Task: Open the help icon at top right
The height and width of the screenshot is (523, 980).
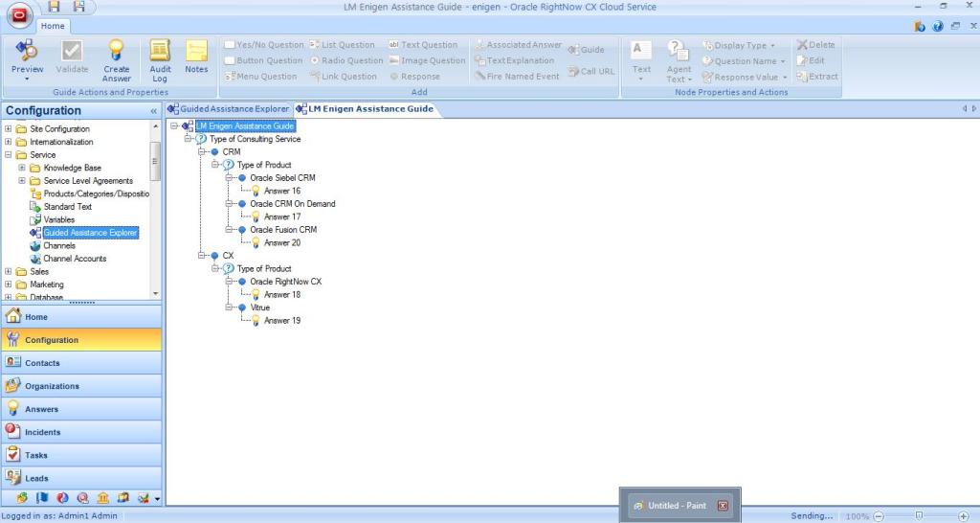Action: [x=937, y=26]
